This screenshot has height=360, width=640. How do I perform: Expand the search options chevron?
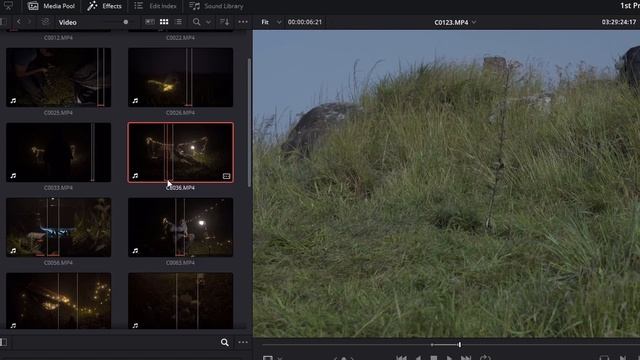pos(208,22)
